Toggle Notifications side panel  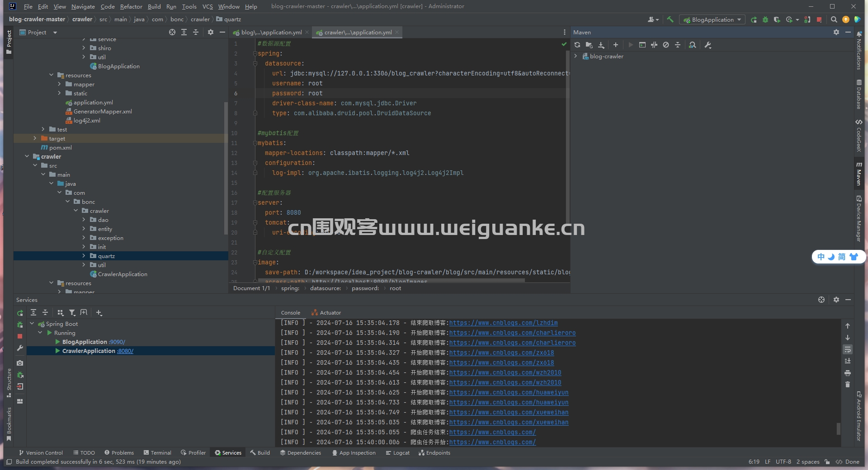[859, 51]
